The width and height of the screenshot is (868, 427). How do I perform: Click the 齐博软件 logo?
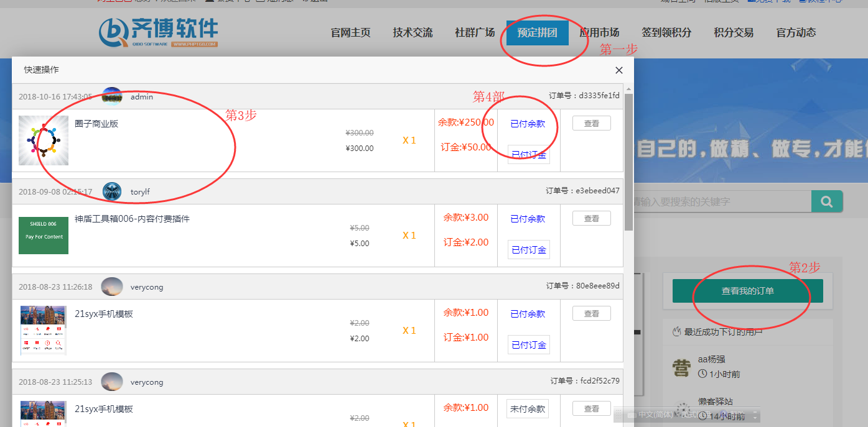pos(159,32)
